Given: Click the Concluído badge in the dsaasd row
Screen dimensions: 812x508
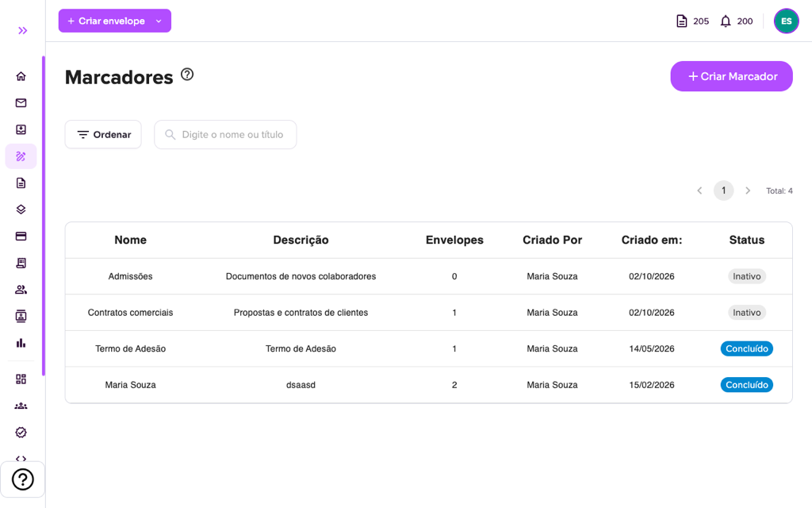Looking at the screenshot, I should pyautogui.click(x=747, y=385).
